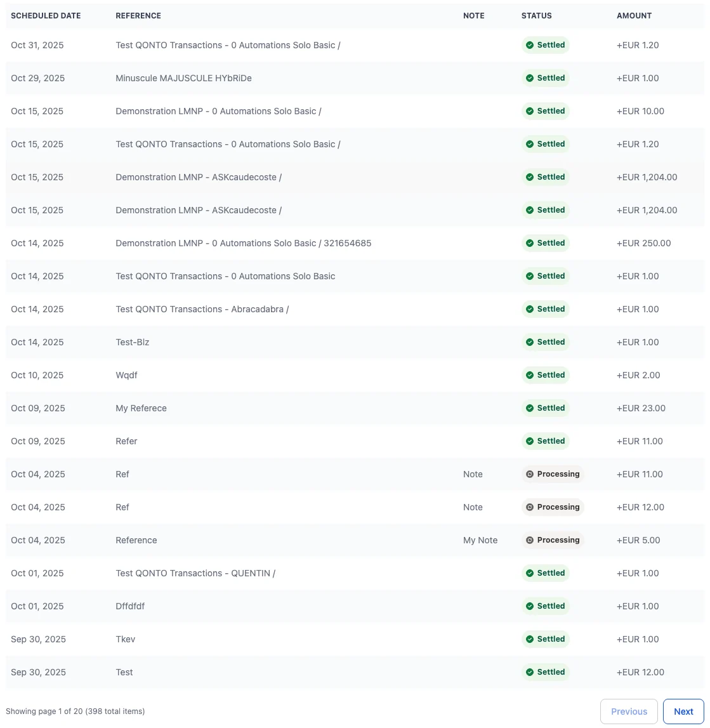
Task: Click Note cell in +EUR 12.00 row
Action: 473,507
